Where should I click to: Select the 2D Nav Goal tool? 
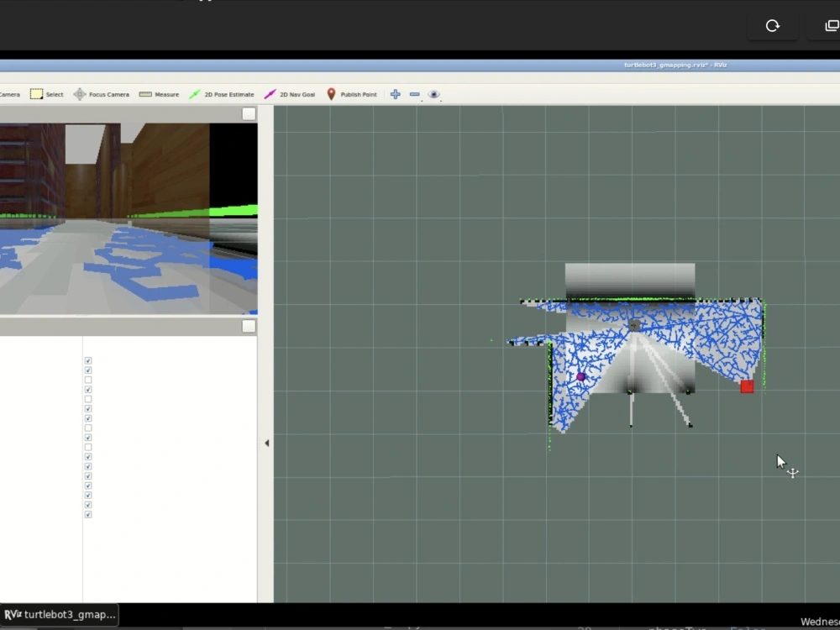click(x=290, y=94)
